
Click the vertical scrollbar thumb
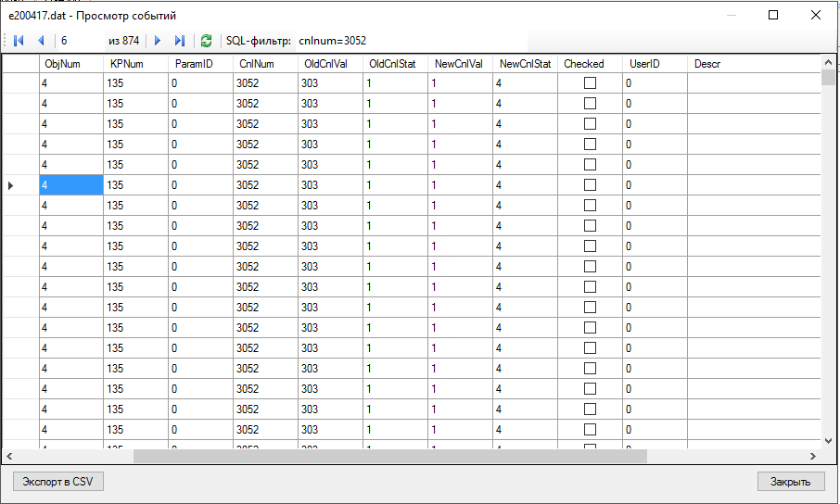click(828, 77)
